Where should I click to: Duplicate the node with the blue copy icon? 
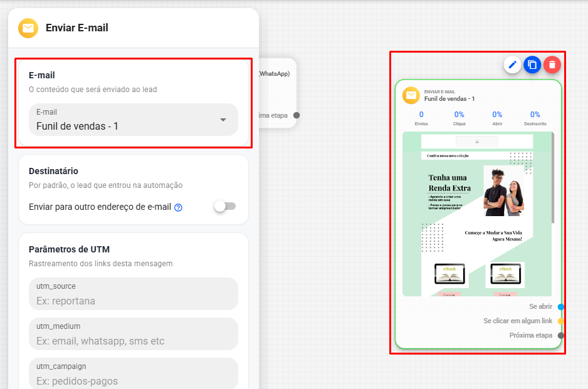click(532, 65)
